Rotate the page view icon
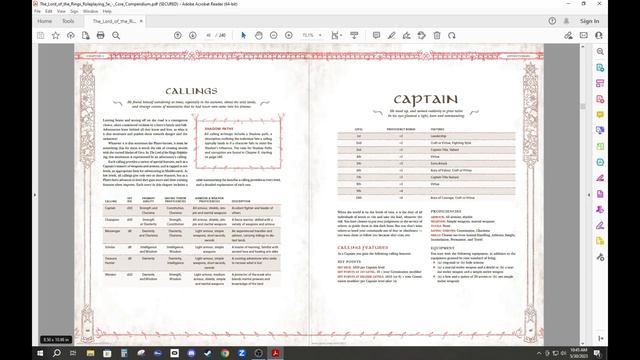Image resolution: width=640 pixels, height=360 pixels. coord(451,36)
